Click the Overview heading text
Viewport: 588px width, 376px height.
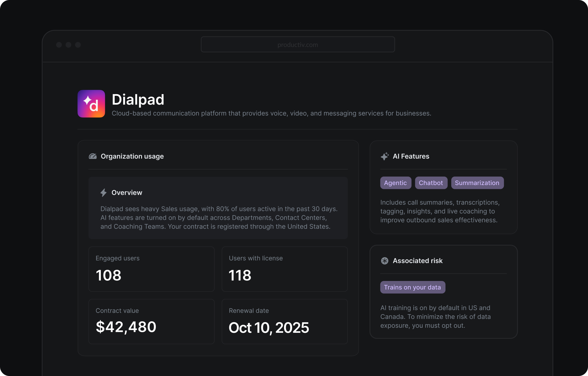(127, 193)
